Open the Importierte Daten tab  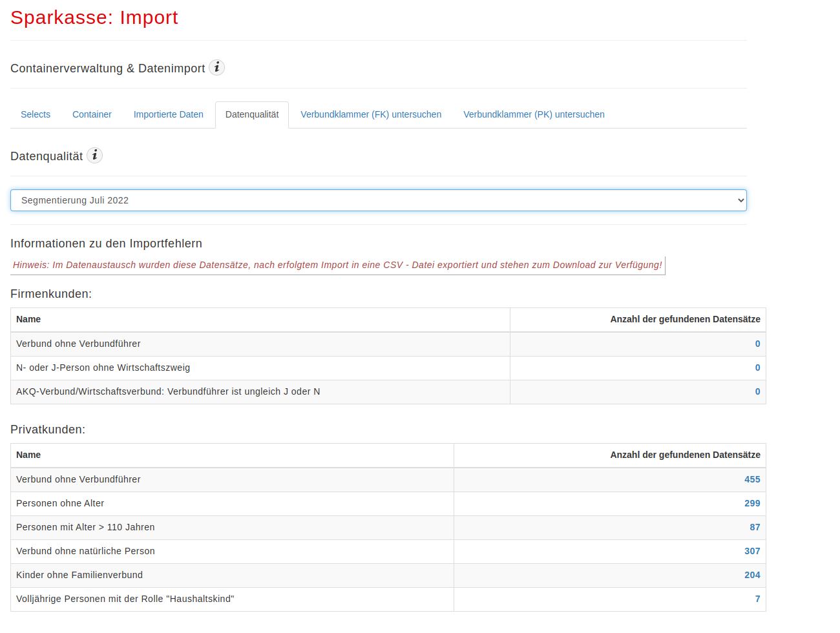click(169, 114)
